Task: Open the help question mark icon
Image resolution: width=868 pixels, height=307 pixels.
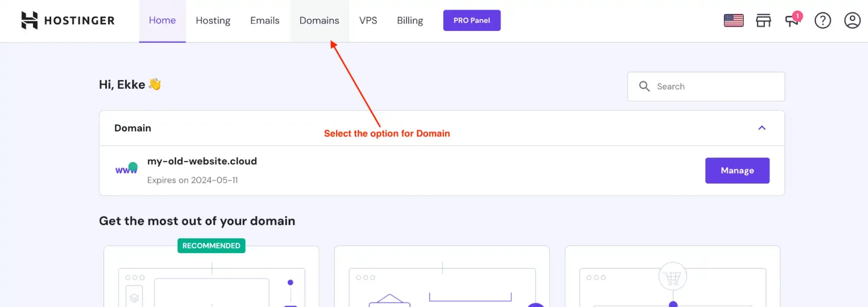Action: [x=823, y=20]
